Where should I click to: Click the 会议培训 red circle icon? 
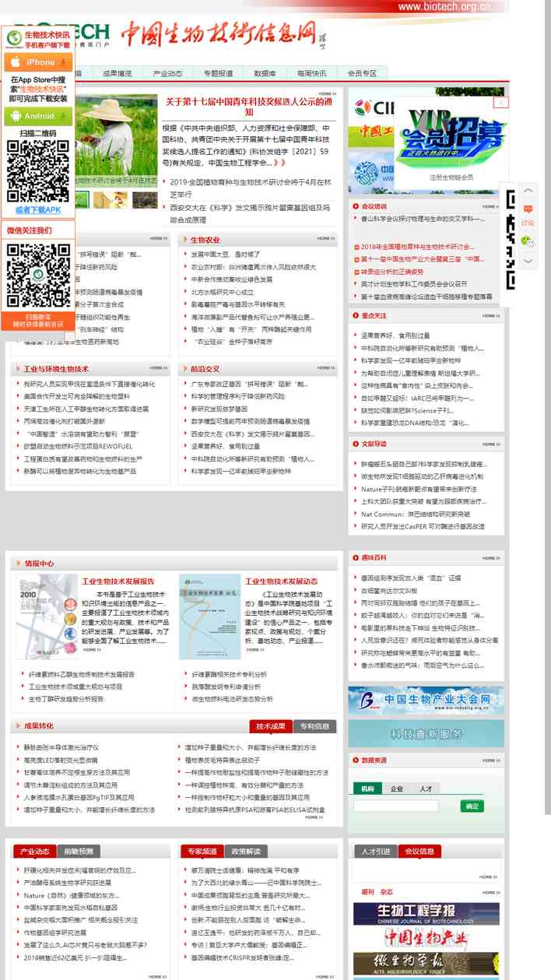coord(356,206)
